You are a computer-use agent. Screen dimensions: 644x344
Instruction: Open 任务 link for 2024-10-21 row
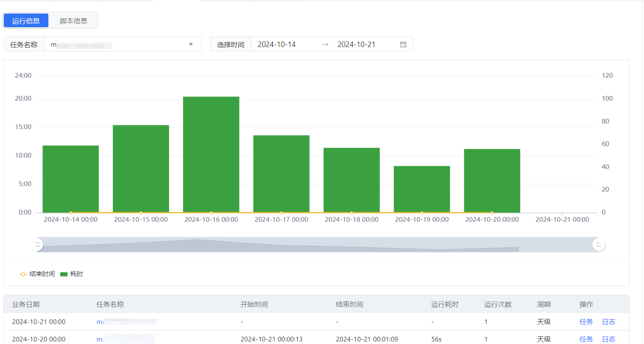[586, 322]
